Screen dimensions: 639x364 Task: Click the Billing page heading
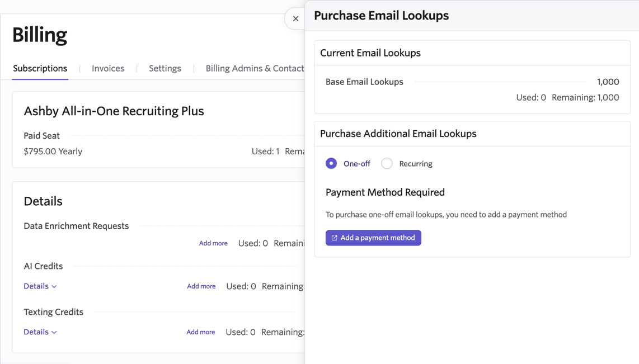tap(40, 35)
